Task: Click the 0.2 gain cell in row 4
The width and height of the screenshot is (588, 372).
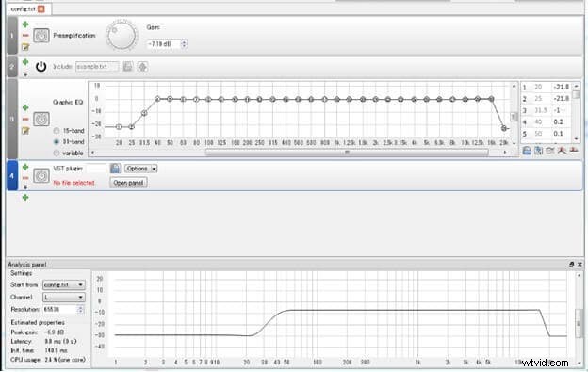Action: 562,121
